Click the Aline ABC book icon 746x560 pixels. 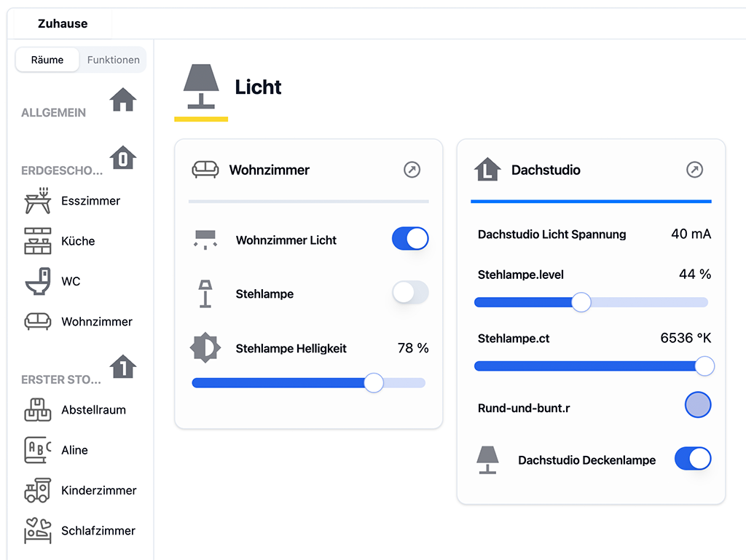coord(36,449)
